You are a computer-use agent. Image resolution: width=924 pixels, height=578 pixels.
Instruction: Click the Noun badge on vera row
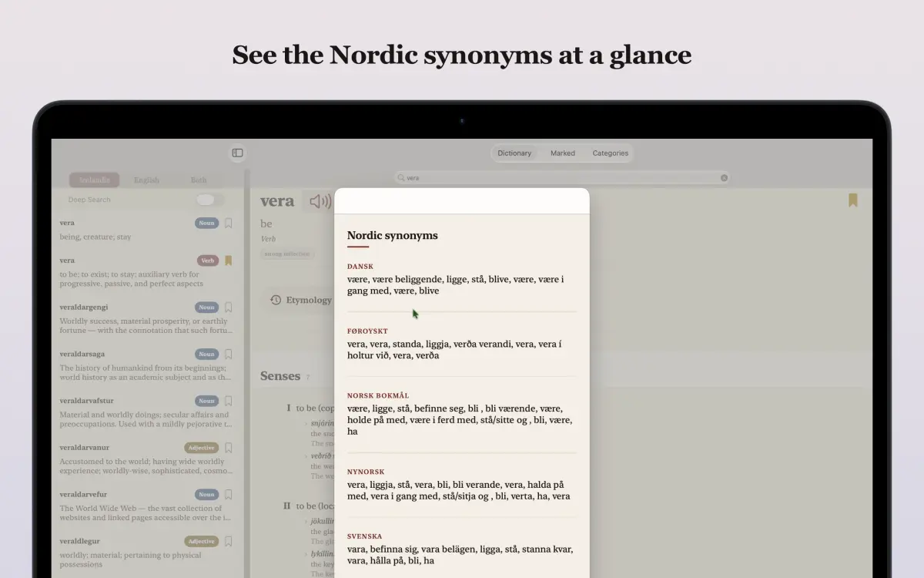207,223
